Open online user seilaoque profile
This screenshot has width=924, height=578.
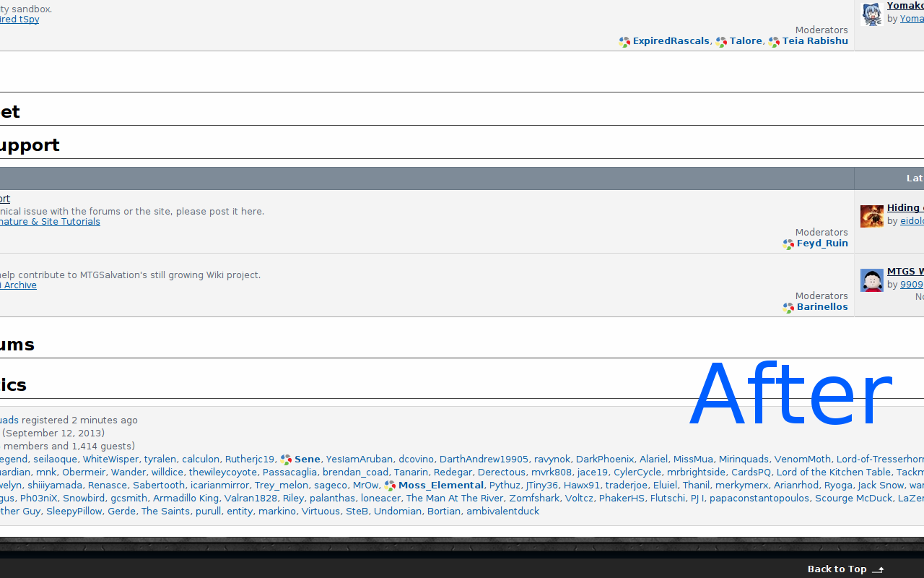(55, 460)
